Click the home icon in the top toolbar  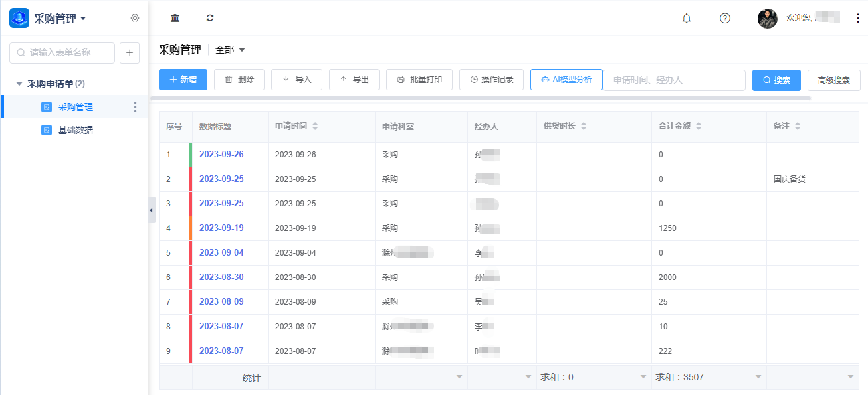(175, 18)
